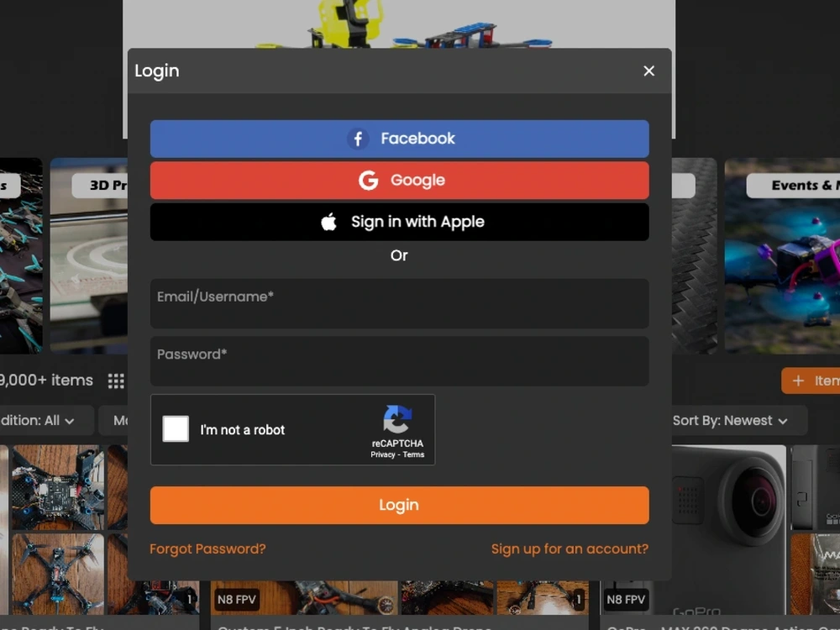The width and height of the screenshot is (840, 630).
Task: Choose Sign in with Apple
Action: (x=399, y=222)
